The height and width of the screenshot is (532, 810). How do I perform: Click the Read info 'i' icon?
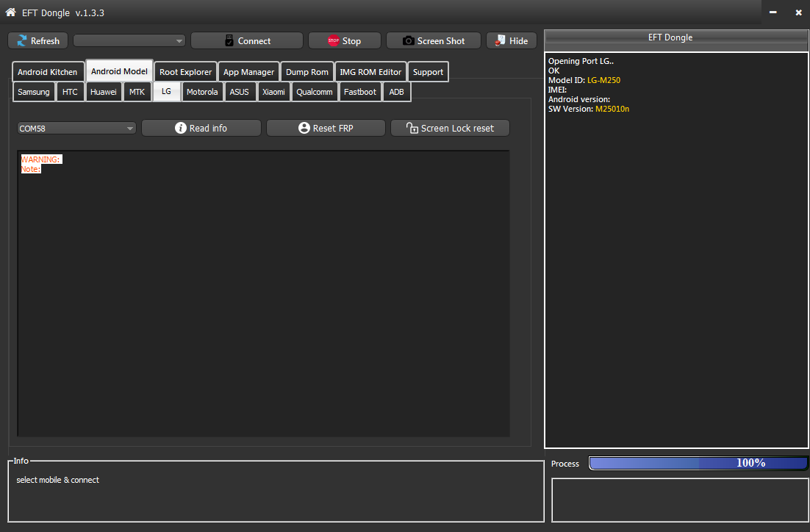pyautogui.click(x=180, y=128)
